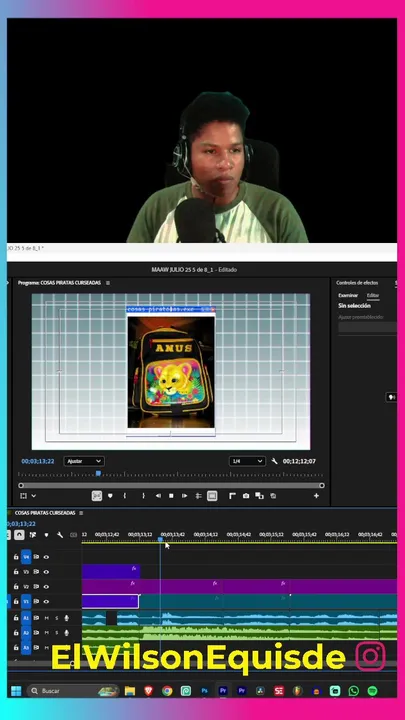
Task: Select the Controles de efectos panel tab
Action: tap(357, 283)
